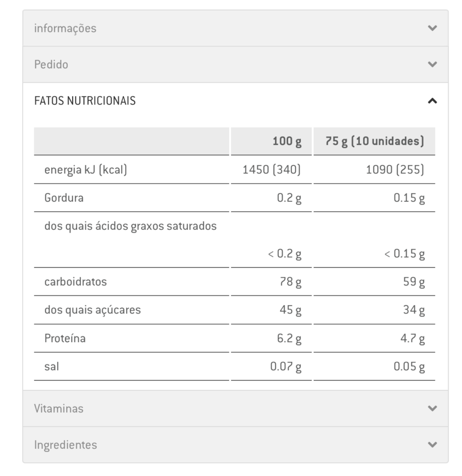Click the Gordura row label
462x476 pixels.
pos(64,198)
